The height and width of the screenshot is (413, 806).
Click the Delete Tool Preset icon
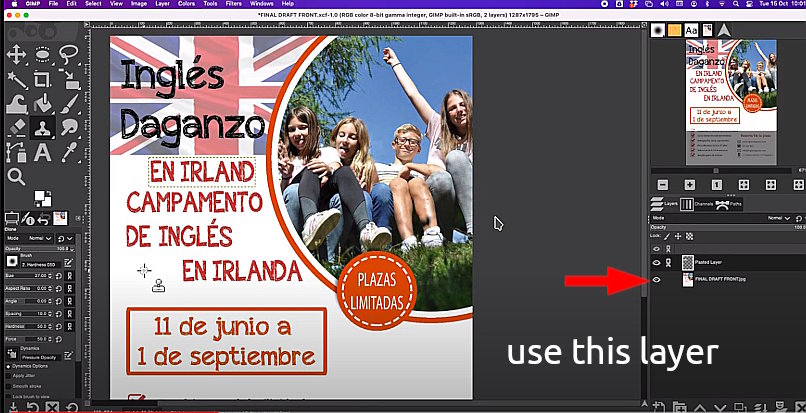52,407
